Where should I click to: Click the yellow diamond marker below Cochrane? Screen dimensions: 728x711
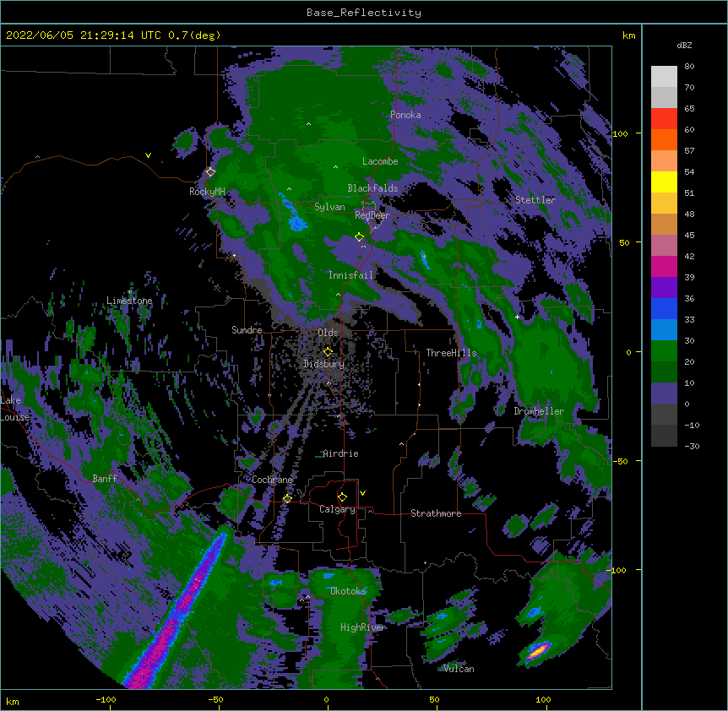tap(287, 498)
